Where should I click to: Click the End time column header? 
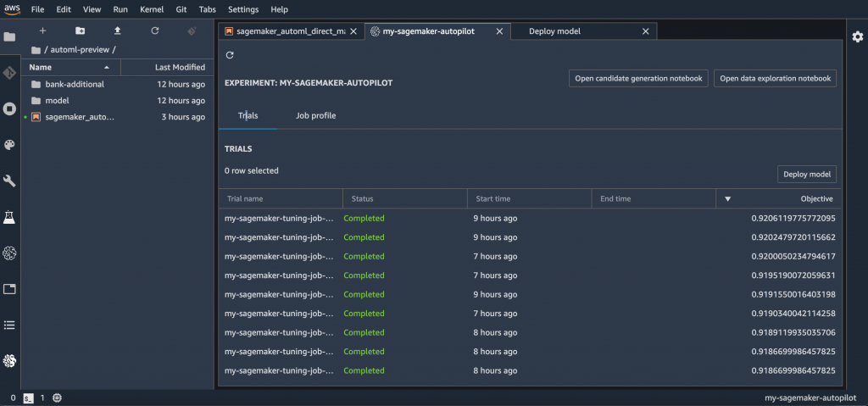coord(654,198)
